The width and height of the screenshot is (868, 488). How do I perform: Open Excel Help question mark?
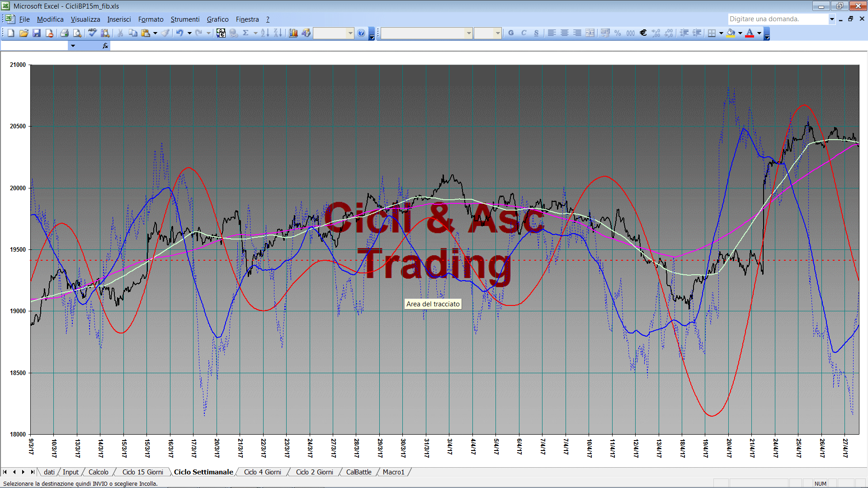click(361, 33)
